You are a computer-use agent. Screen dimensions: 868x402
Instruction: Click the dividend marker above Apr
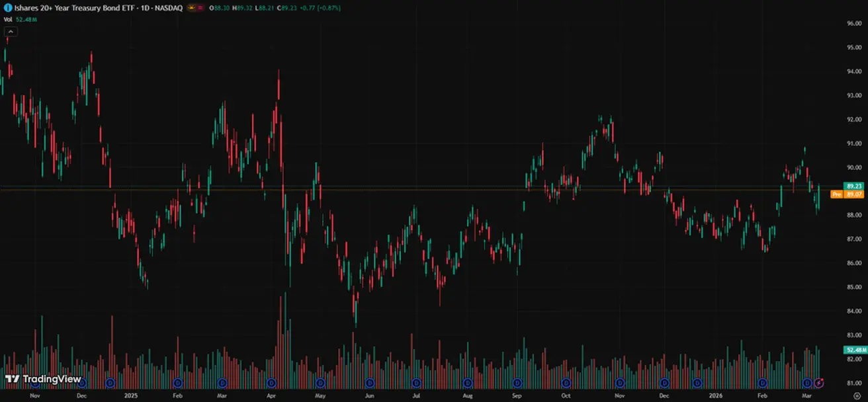pyautogui.click(x=271, y=383)
